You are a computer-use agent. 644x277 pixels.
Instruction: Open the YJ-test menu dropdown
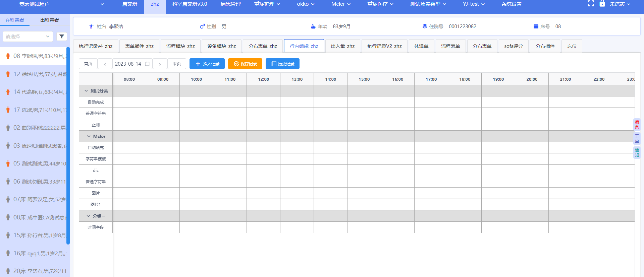click(474, 4)
